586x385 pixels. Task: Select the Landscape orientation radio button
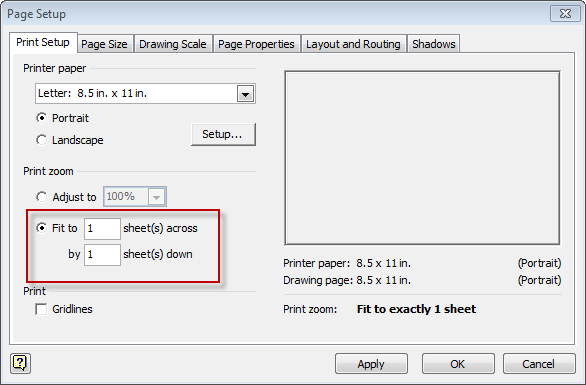[41, 140]
